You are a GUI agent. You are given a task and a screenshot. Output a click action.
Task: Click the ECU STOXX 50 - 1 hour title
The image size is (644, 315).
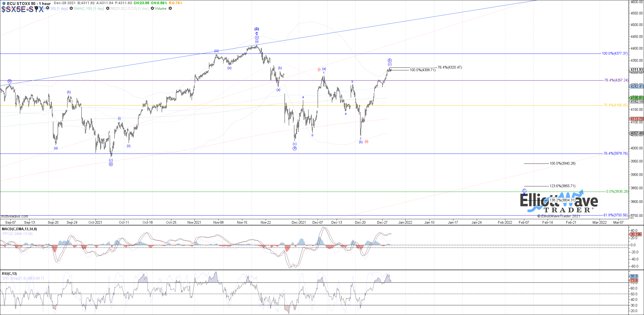29,3
